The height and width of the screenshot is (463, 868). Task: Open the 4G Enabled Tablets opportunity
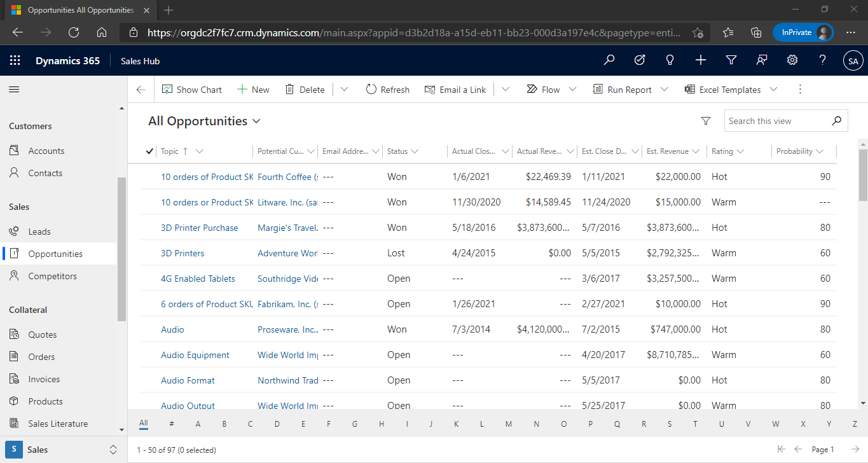pyautogui.click(x=198, y=279)
